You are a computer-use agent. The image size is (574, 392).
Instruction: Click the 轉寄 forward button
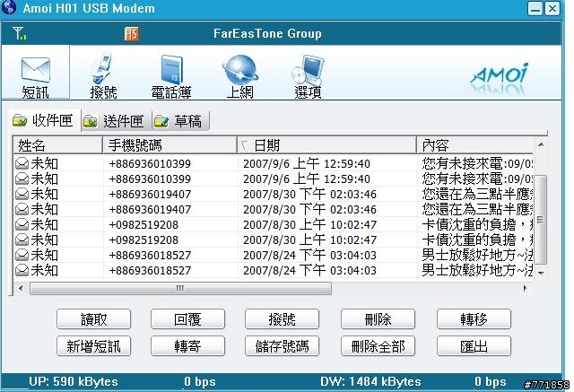(x=187, y=346)
